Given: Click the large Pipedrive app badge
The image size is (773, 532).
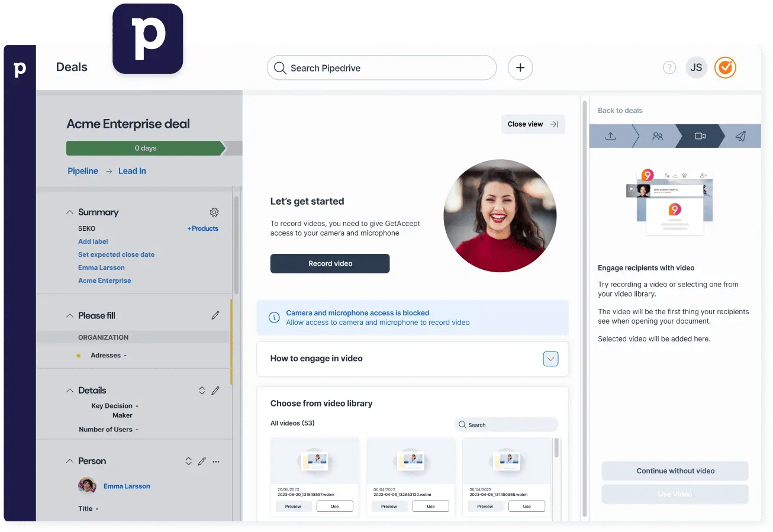Looking at the screenshot, I should [x=148, y=39].
